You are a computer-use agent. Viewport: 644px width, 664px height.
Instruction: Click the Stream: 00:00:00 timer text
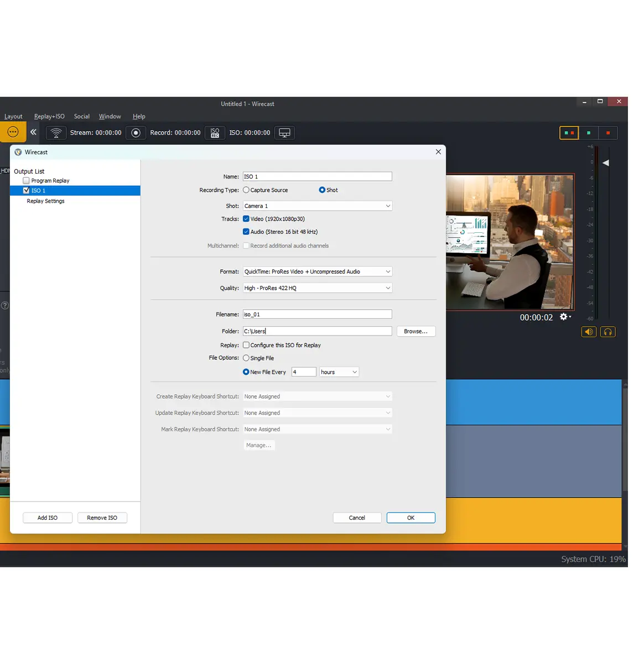pyautogui.click(x=96, y=133)
